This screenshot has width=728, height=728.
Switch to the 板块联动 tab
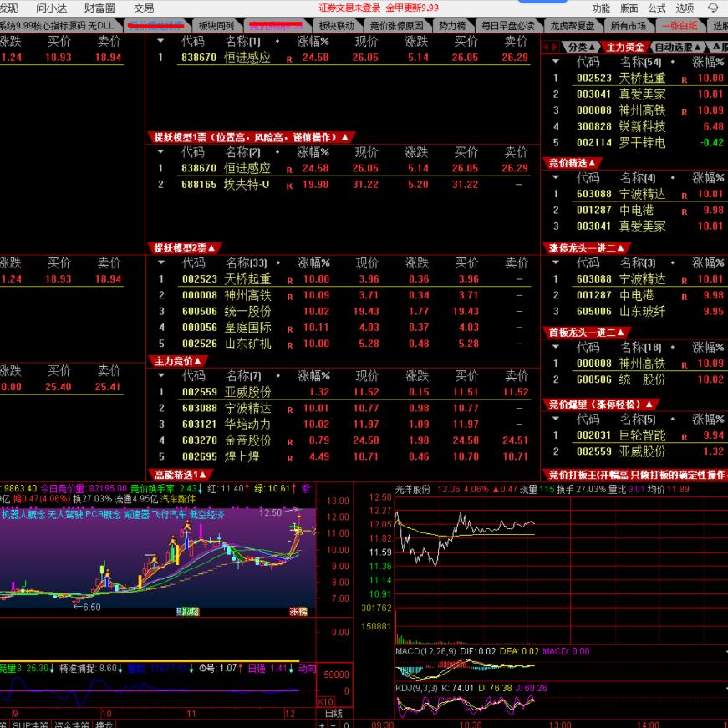click(x=337, y=26)
